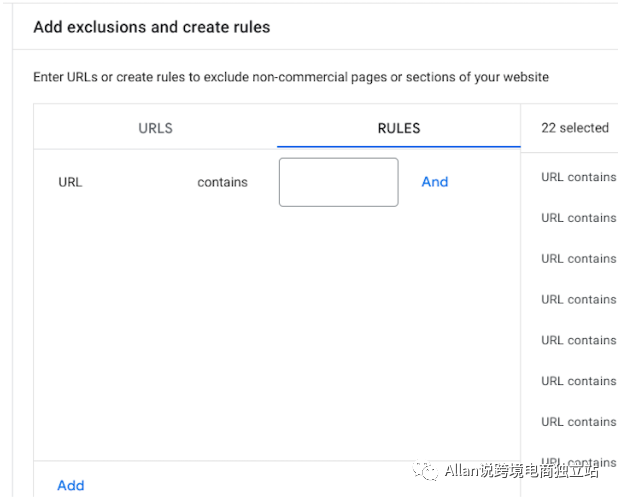The height and width of the screenshot is (498, 618).
Task: Select the sixth 'URL contains' selected entry
Action: coord(578,381)
